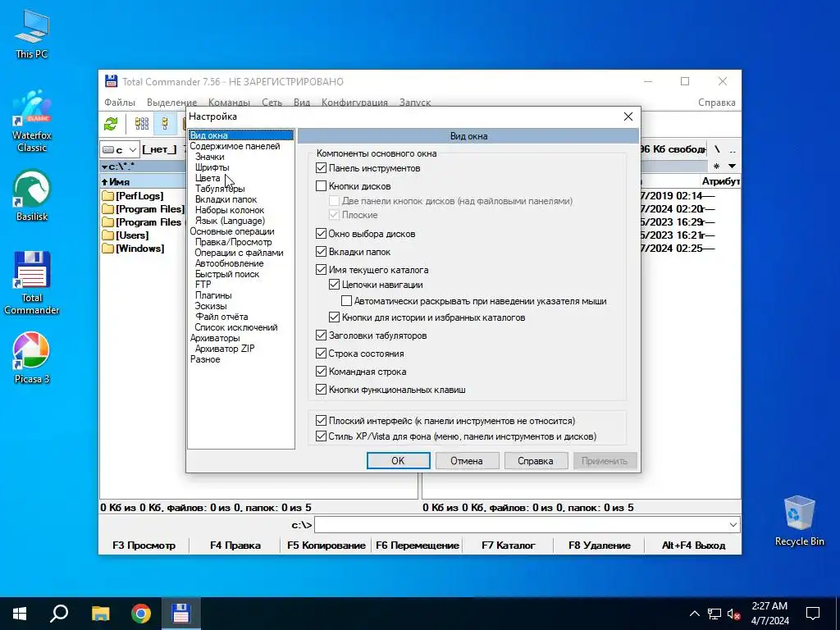Select Значки in settings tree
Image resolution: width=840 pixels, height=630 pixels.
tap(210, 157)
